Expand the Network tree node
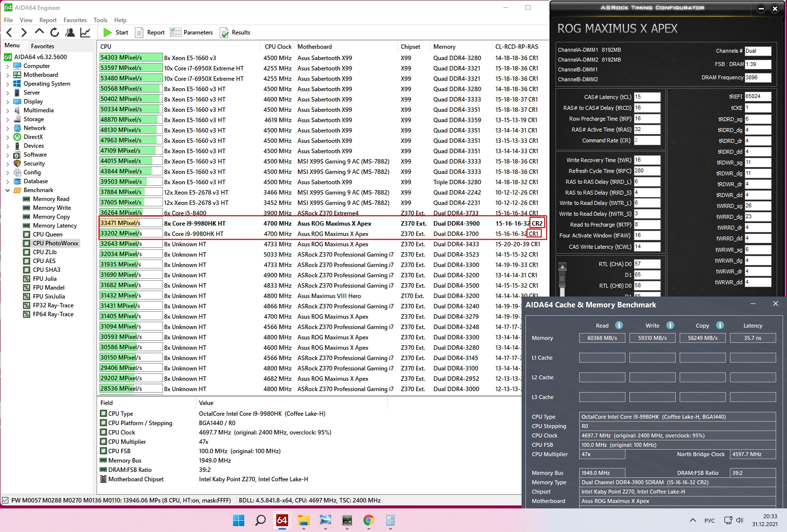This screenshot has width=787, height=532. (x=7, y=128)
